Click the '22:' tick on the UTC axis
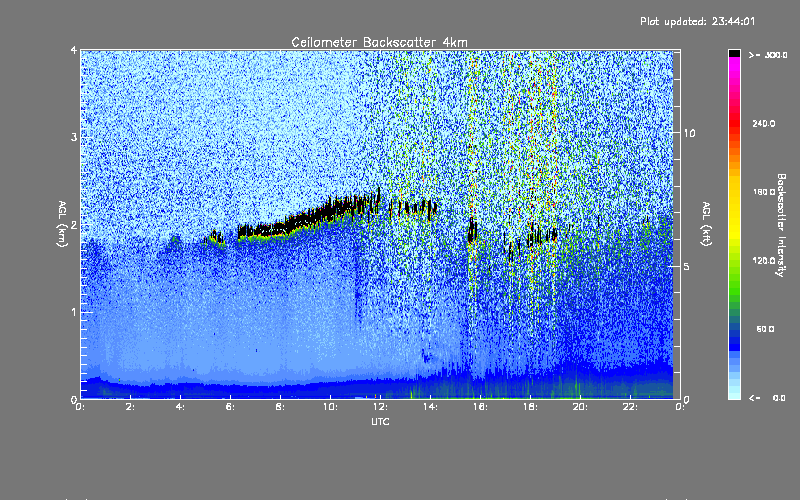 (x=630, y=407)
